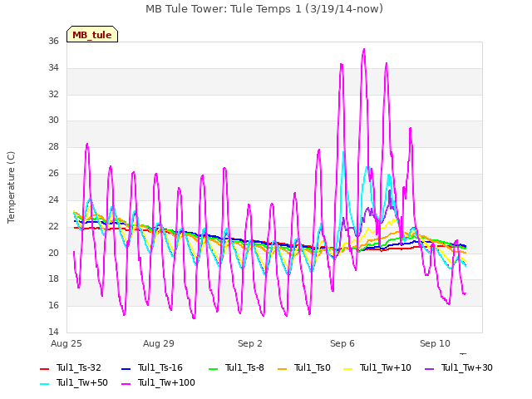Click the red Tul1_Ts-32 legend swatch
This screenshot has height=399, width=532.
45,368
